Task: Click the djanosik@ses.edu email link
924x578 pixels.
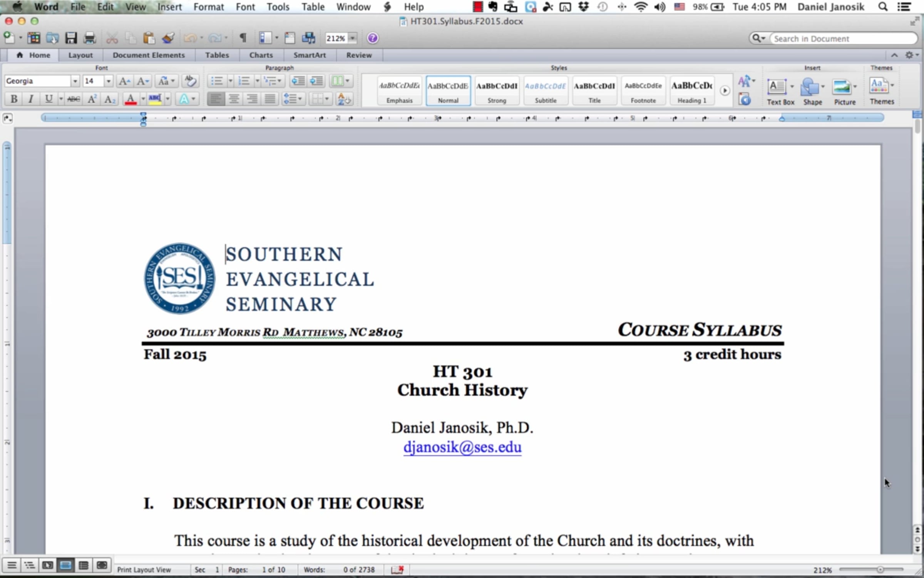Action: point(462,447)
